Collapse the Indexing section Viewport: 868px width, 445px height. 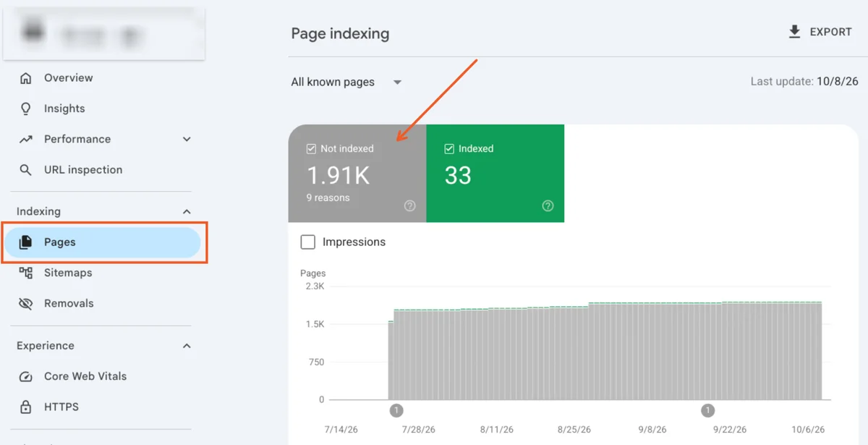[x=187, y=211]
